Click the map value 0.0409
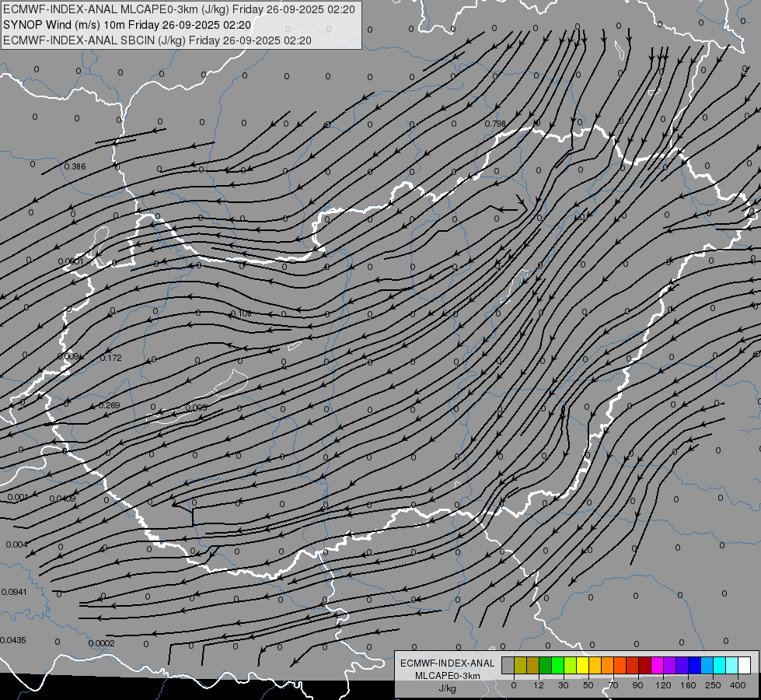Image resolution: width=761 pixels, height=700 pixels. (x=63, y=499)
